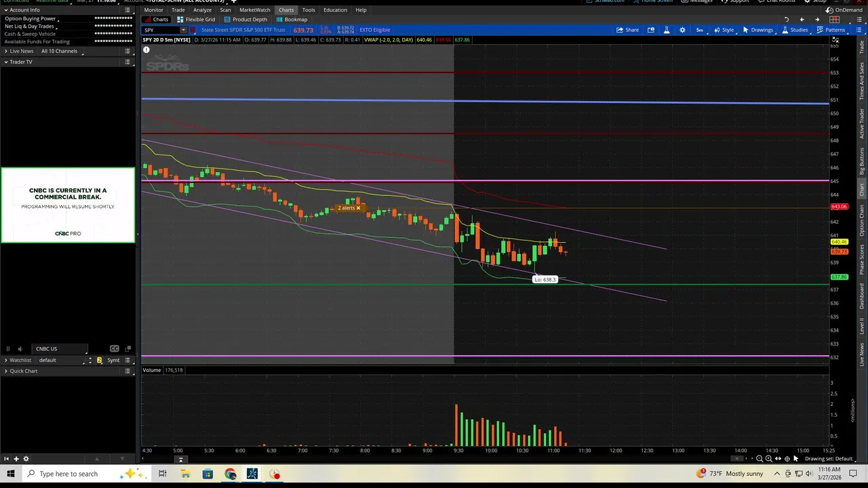The height and width of the screenshot is (488, 868).
Task: Open the Monitor tab
Action: (x=153, y=9)
